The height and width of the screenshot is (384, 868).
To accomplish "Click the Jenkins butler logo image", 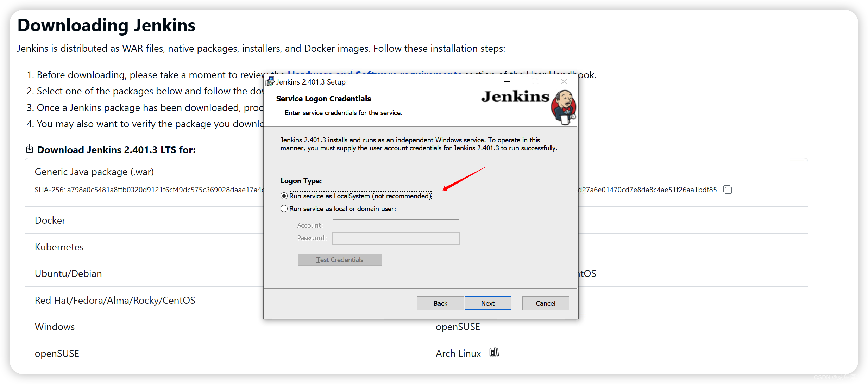I will coord(564,107).
